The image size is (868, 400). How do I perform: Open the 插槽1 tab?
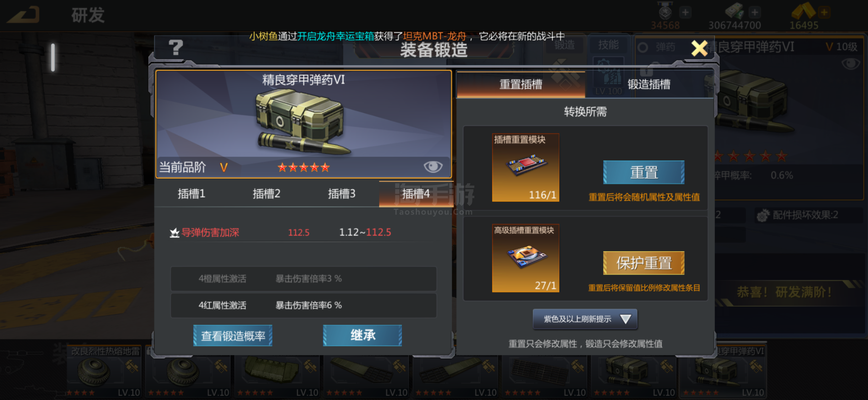pyautogui.click(x=191, y=193)
